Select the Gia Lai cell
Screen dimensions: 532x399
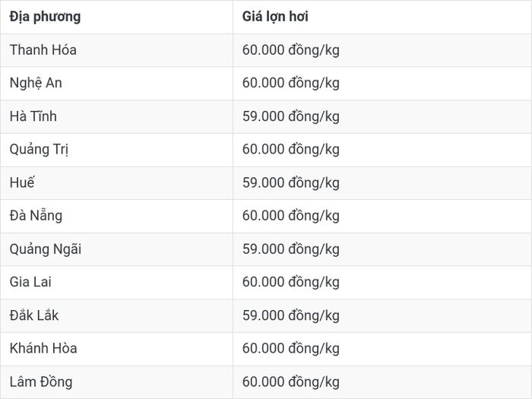tap(116, 283)
